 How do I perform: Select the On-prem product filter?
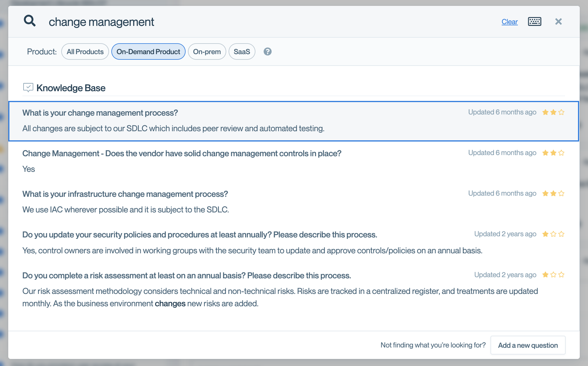coord(207,51)
